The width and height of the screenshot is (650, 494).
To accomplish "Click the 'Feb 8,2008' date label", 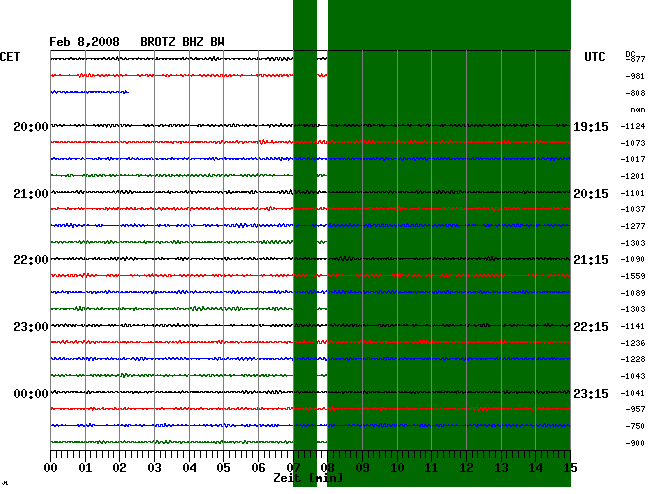I will (84, 42).
